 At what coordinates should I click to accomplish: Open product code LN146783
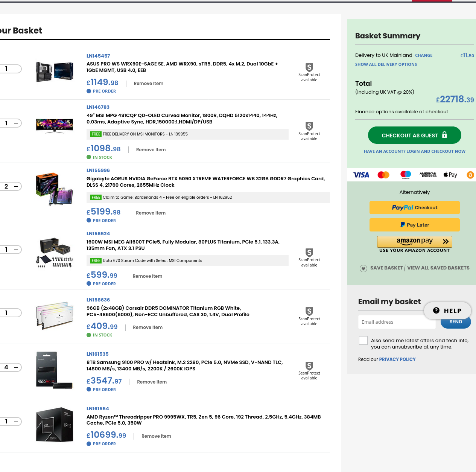[x=98, y=107]
